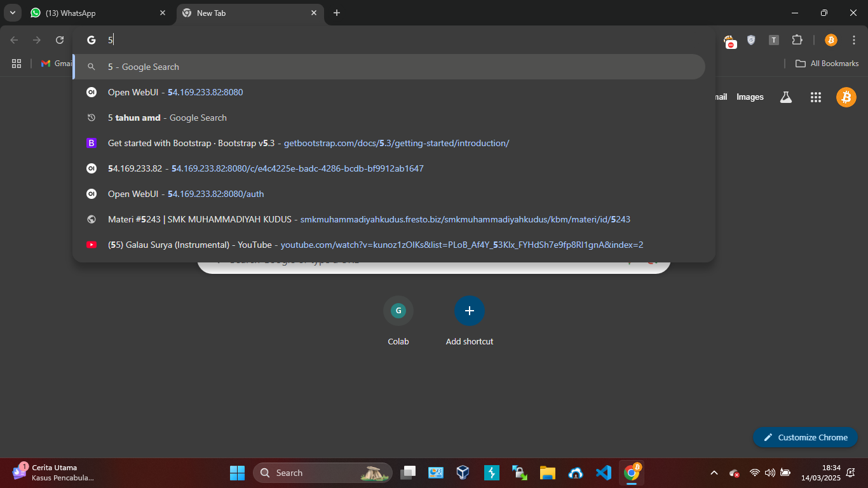The height and width of the screenshot is (488, 868).
Task: Open the Open WebUI 54.169.233.82:8080 suggestion
Action: pos(389,92)
